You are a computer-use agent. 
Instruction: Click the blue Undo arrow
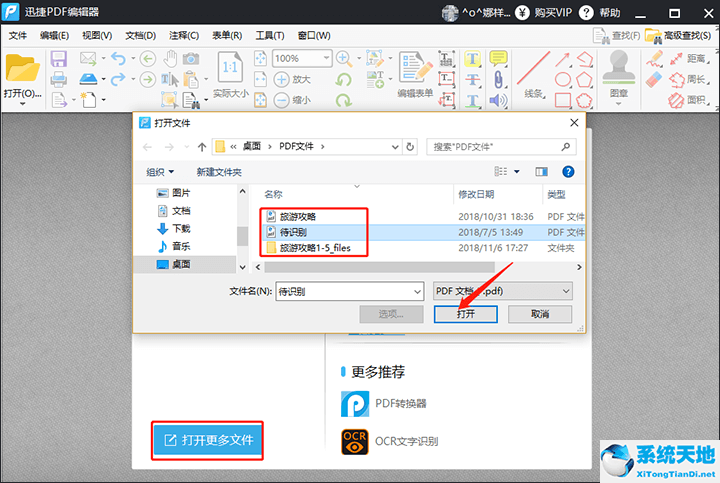tap(118, 58)
